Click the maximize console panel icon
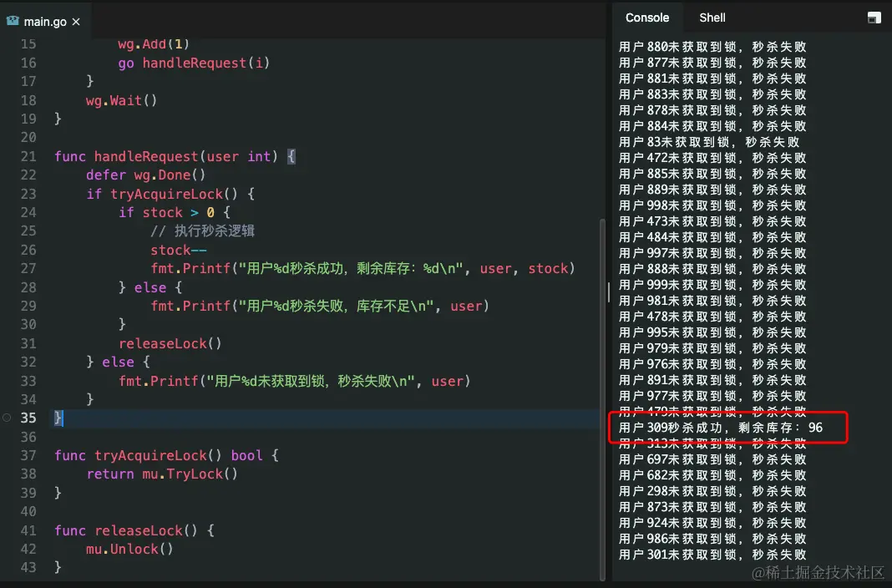Image resolution: width=892 pixels, height=588 pixels. coord(874,18)
